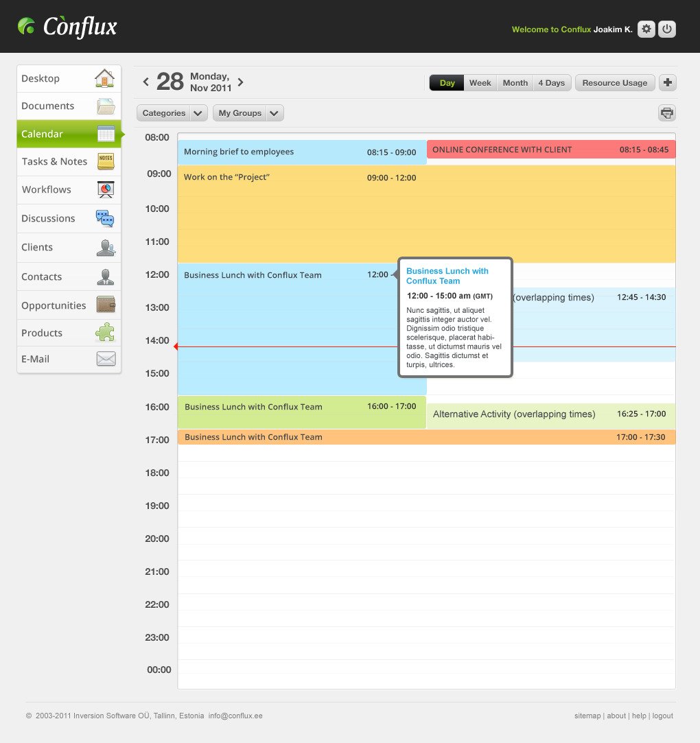Viewport: 700px width, 743px height.
Task: Open Desktop via house icon
Action: click(105, 78)
